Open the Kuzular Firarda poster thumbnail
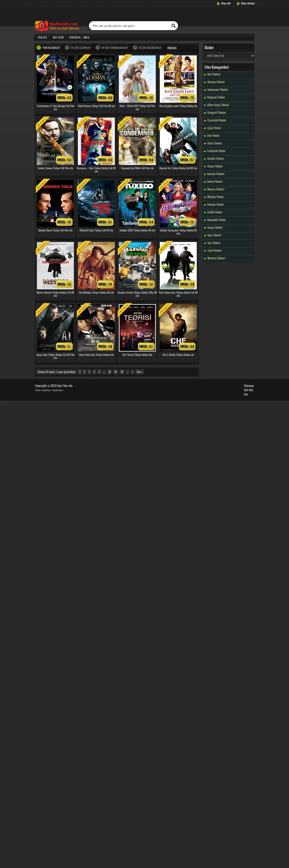 137,265
